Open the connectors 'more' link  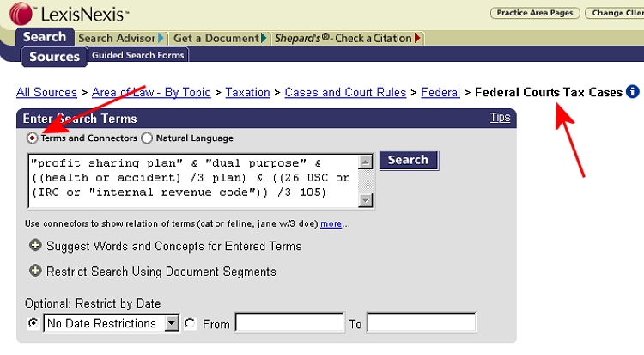tap(331, 223)
